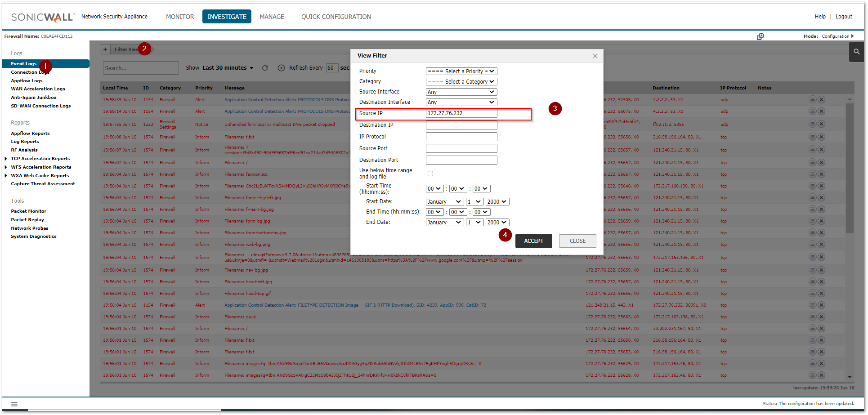
Task: Open details icon for 19:57:55 log row
Action: (x=813, y=124)
